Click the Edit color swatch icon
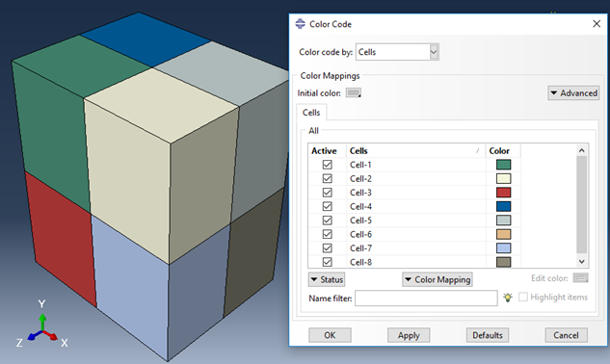Viewport: 610px width, 364px height. [x=581, y=278]
